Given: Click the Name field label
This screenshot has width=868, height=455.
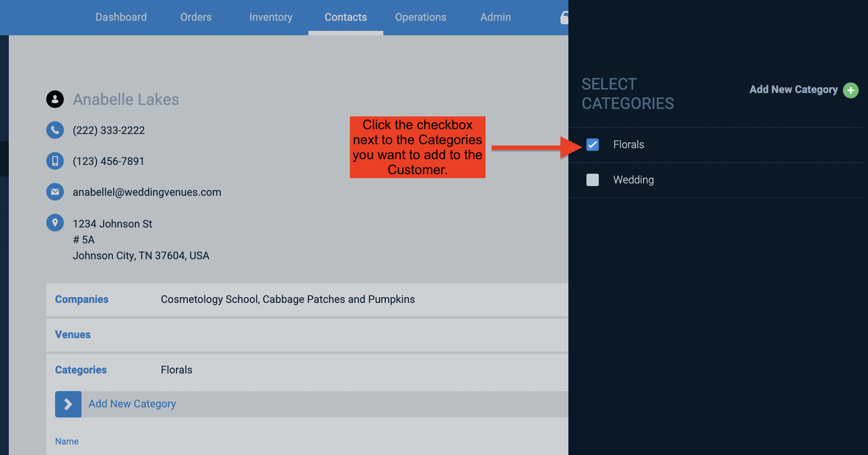Looking at the screenshot, I should tap(67, 441).
